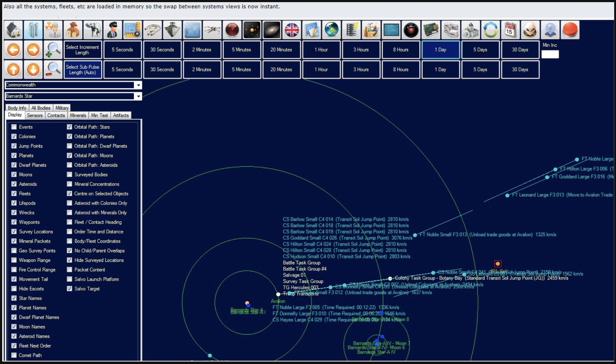The width and height of the screenshot is (616, 364).
Task: Click the toolbox icon
Action: pyautogui.click(x=371, y=30)
